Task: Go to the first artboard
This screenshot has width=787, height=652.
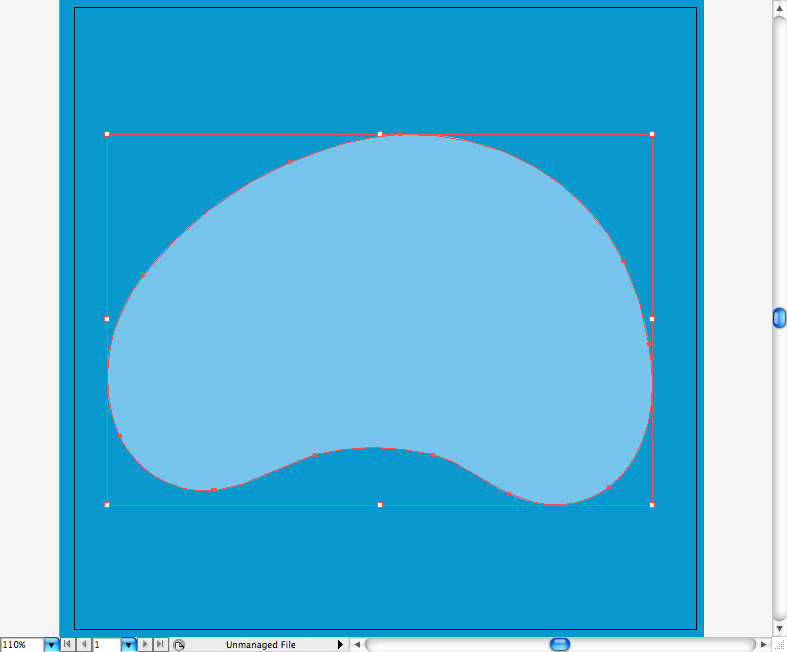Action: coord(67,645)
